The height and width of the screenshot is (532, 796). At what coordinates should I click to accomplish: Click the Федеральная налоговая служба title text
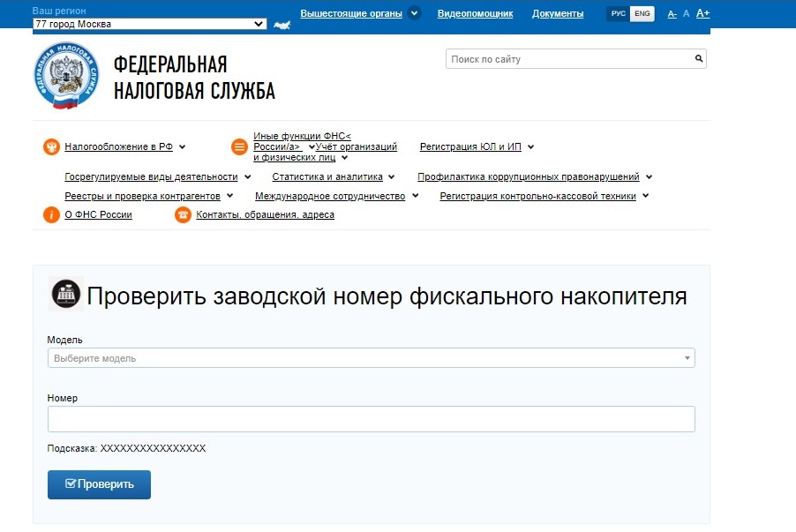(x=194, y=78)
